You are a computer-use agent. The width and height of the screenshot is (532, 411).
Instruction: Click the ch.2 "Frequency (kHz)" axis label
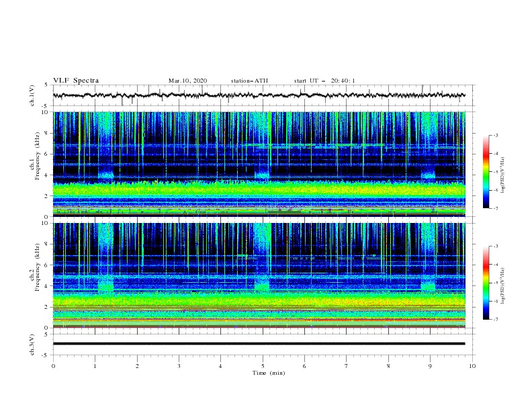coord(38,267)
